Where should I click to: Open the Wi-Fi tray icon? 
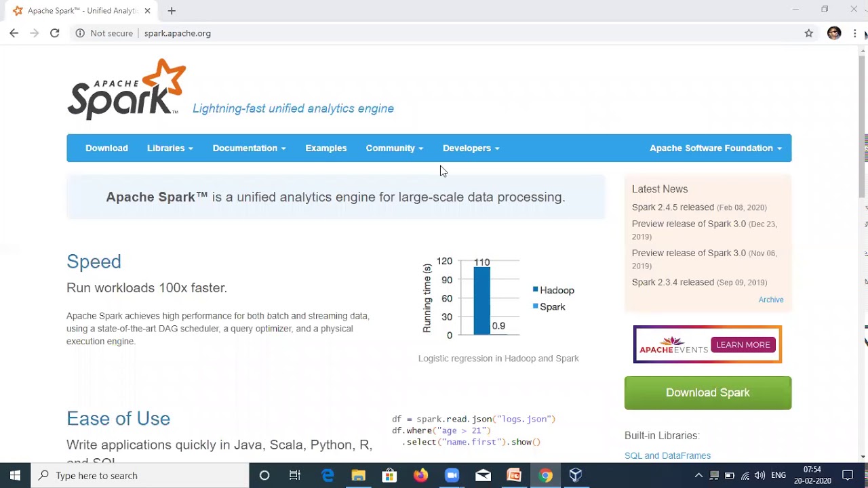point(745,475)
